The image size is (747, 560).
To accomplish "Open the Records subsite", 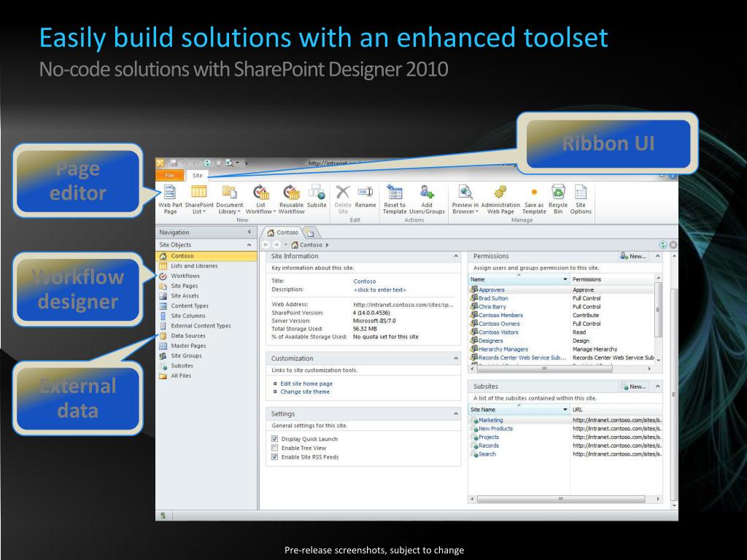I will (488, 446).
